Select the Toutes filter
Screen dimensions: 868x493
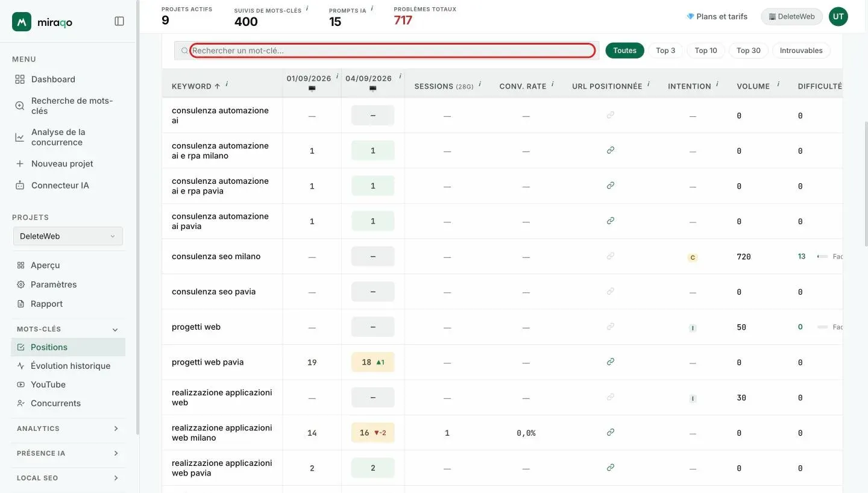pos(624,51)
